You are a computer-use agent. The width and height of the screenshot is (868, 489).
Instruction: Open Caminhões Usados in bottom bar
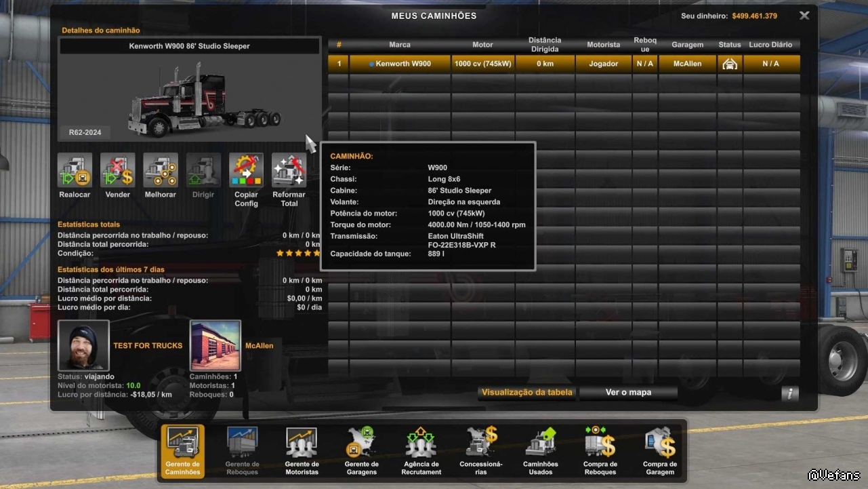(x=541, y=451)
